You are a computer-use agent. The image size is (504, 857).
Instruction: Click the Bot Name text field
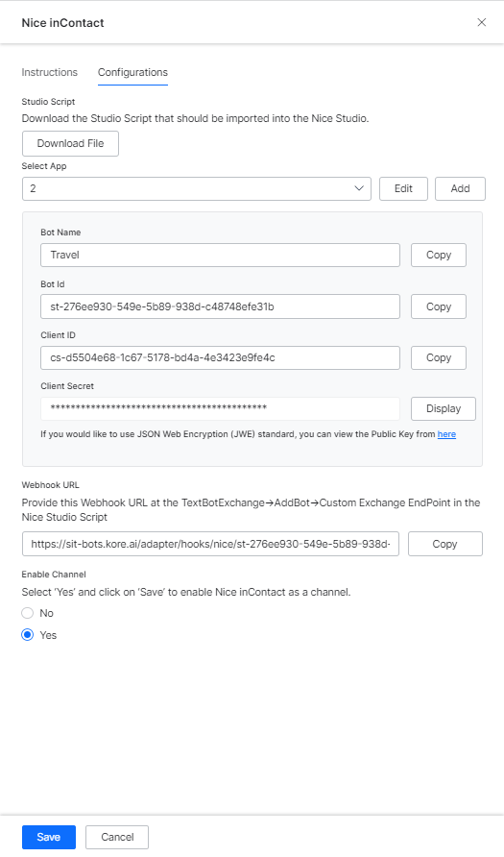tap(220, 256)
